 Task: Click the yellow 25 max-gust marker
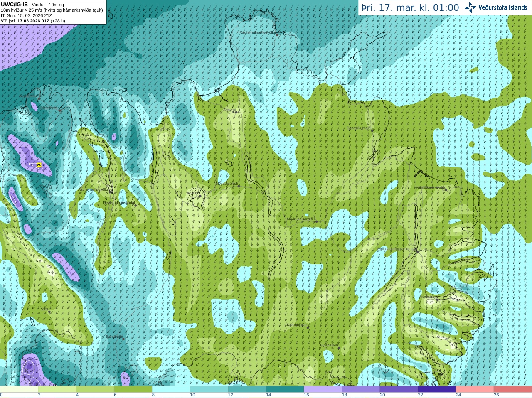pos(39,165)
